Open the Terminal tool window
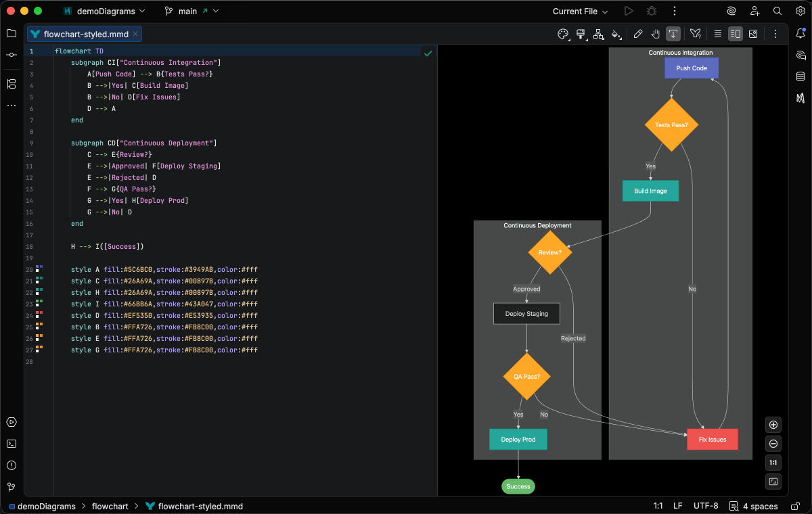The image size is (812, 514). point(12,444)
